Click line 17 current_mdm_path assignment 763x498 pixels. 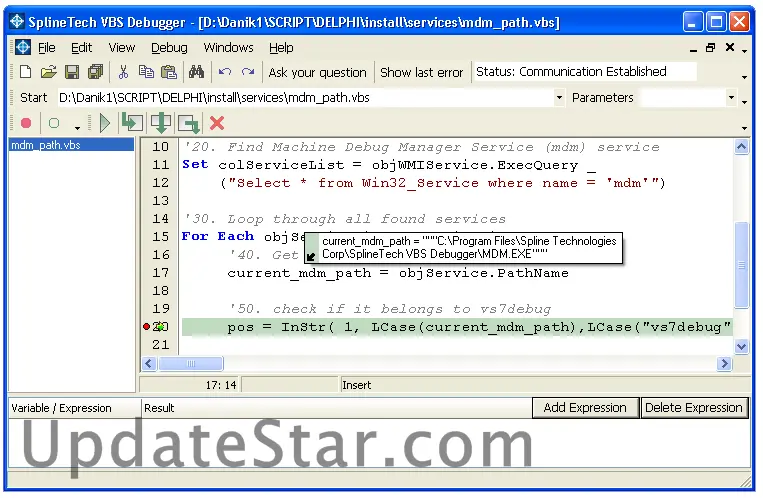[398, 273]
